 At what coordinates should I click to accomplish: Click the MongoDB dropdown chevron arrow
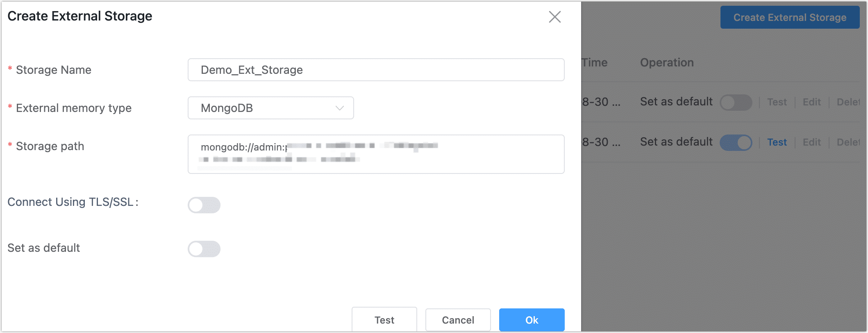point(339,108)
